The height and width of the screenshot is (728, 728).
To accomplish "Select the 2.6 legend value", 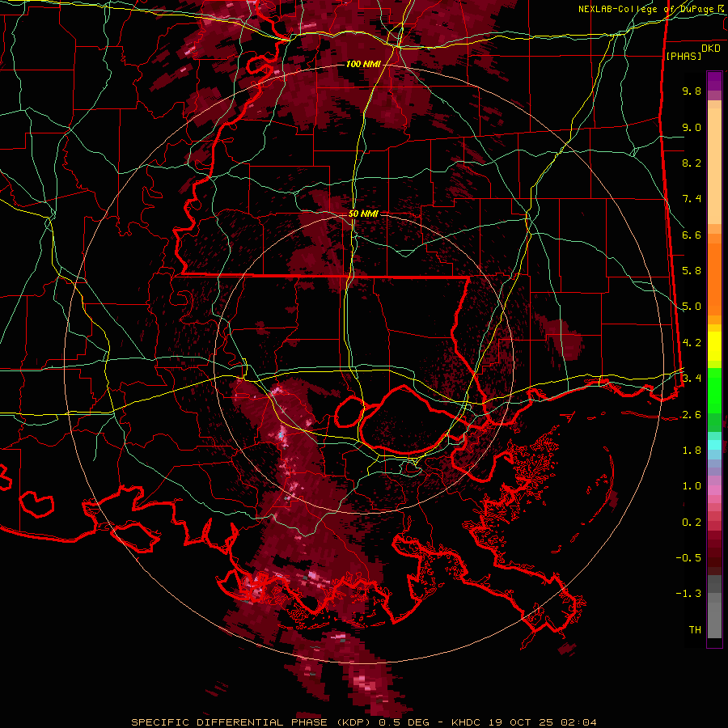I will pyautogui.click(x=692, y=415).
